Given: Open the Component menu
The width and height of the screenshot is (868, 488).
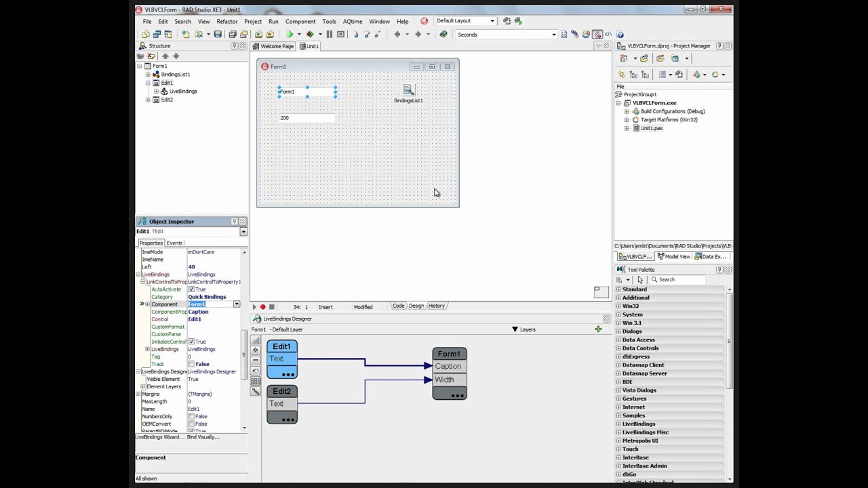Looking at the screenshot, I should 300,22.
